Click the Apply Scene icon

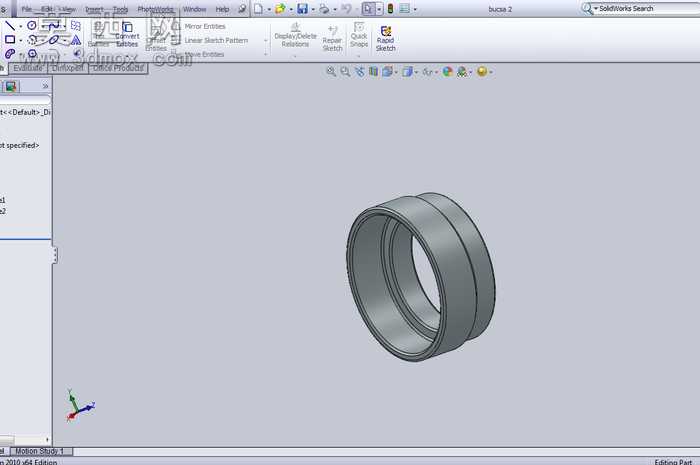point(462,71)
